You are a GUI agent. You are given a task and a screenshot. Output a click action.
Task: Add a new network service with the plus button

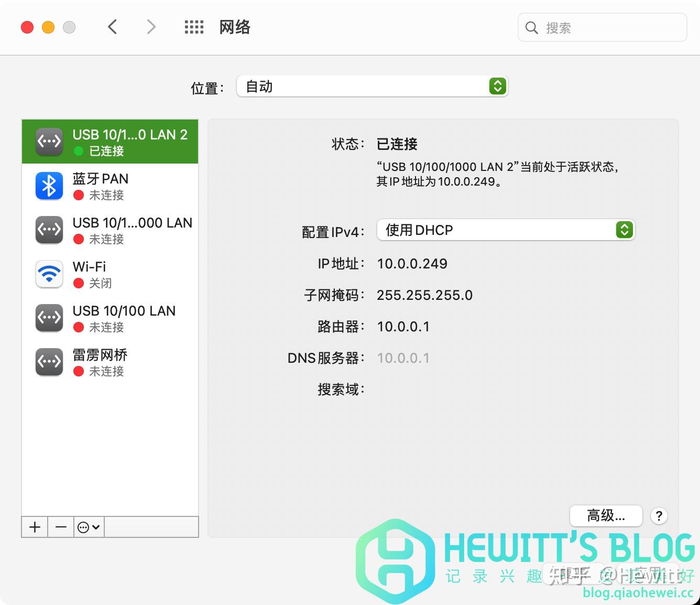[34, 527]
